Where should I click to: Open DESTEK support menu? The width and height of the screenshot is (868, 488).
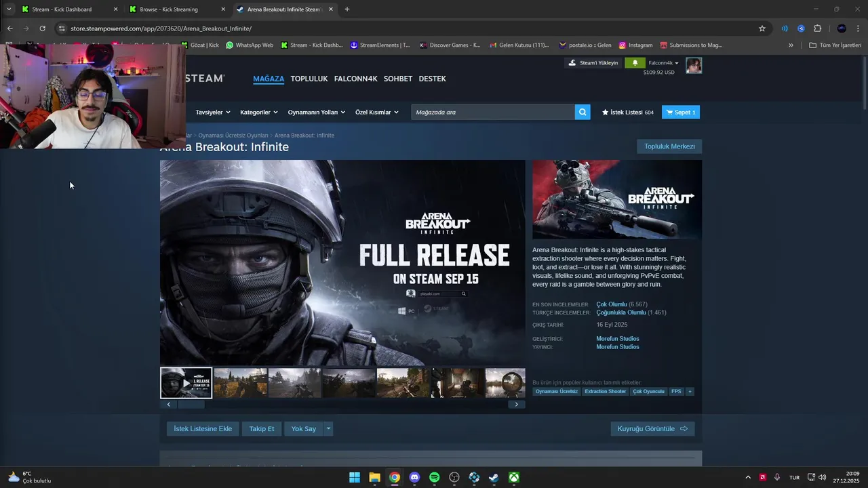(x=433, y=79)
